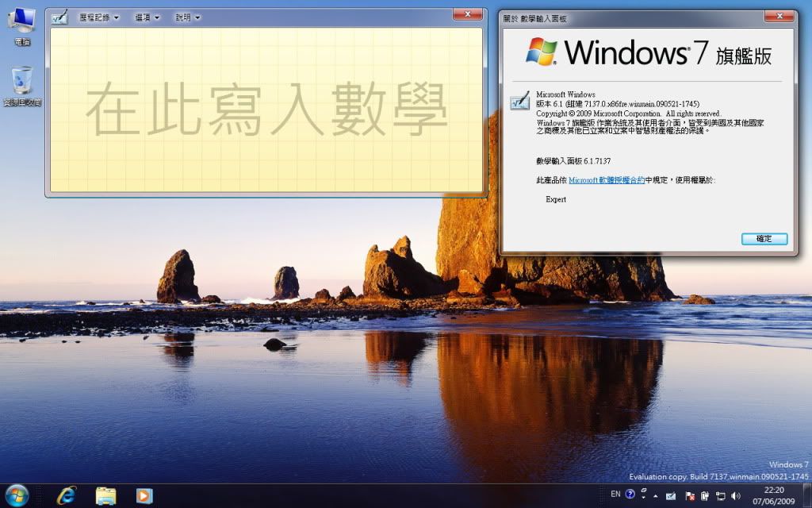Show hidden tray icons arrow
This screenshot has height=508, width=812.
[x=656, y=496]
